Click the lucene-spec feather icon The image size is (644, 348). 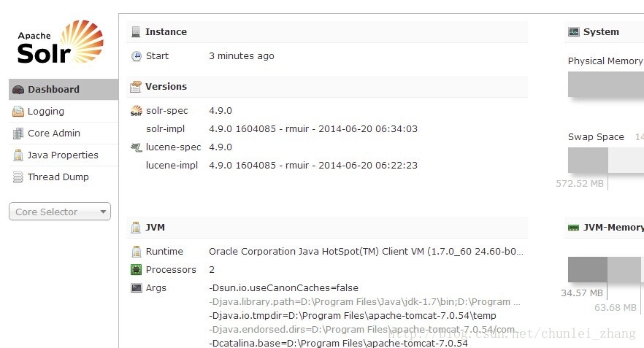(x=137, y=147)
